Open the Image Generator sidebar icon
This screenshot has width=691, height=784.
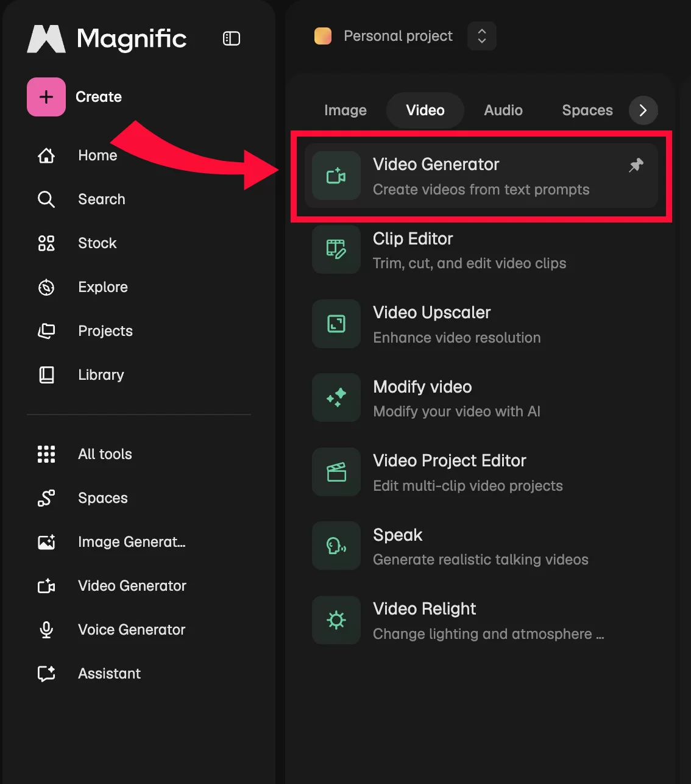click(x=46, y=542)
